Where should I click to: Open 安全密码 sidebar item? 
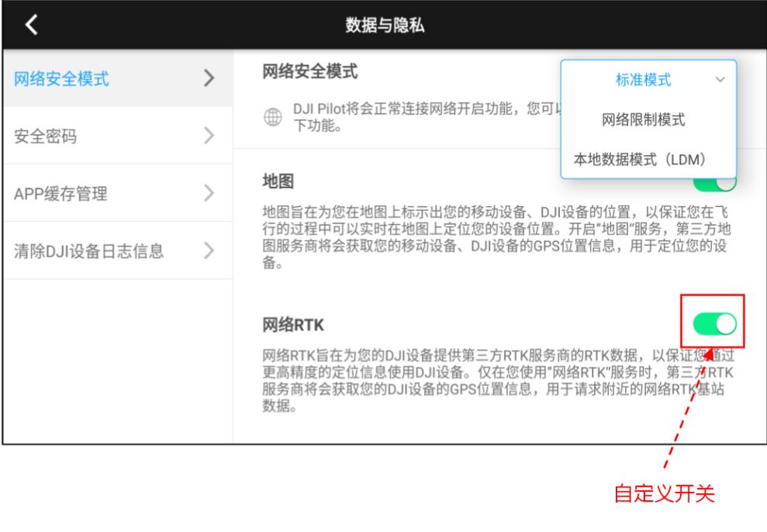pos(118,136)
